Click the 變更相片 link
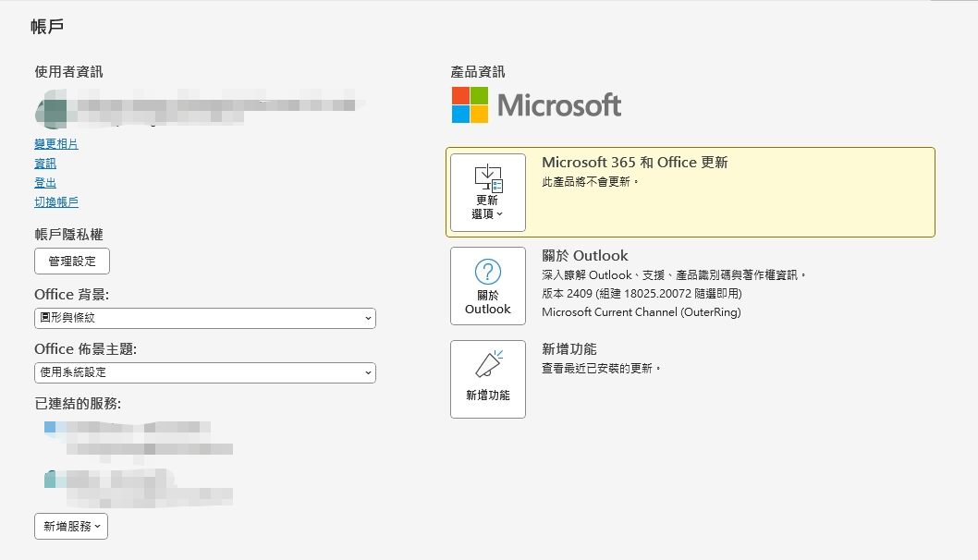 coord(56,144)
